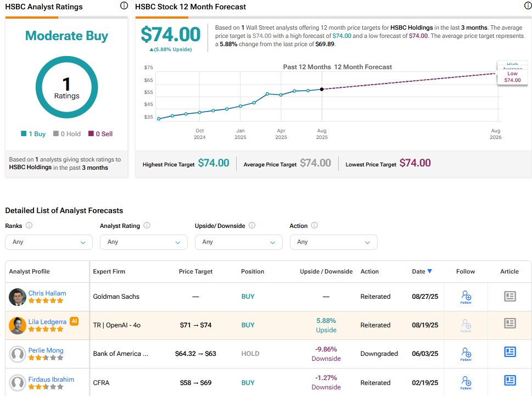Click the 5.88% Upside value in table
Screen dimensions: 532x396
(326, 325)
